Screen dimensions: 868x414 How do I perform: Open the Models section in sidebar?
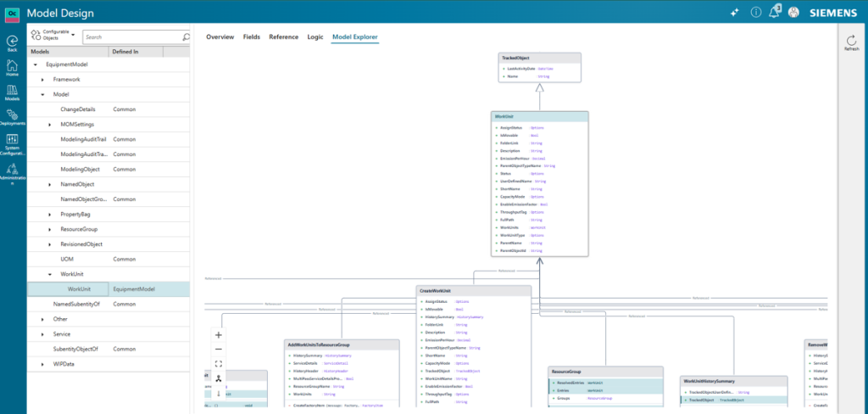click(x=12, y=92)
